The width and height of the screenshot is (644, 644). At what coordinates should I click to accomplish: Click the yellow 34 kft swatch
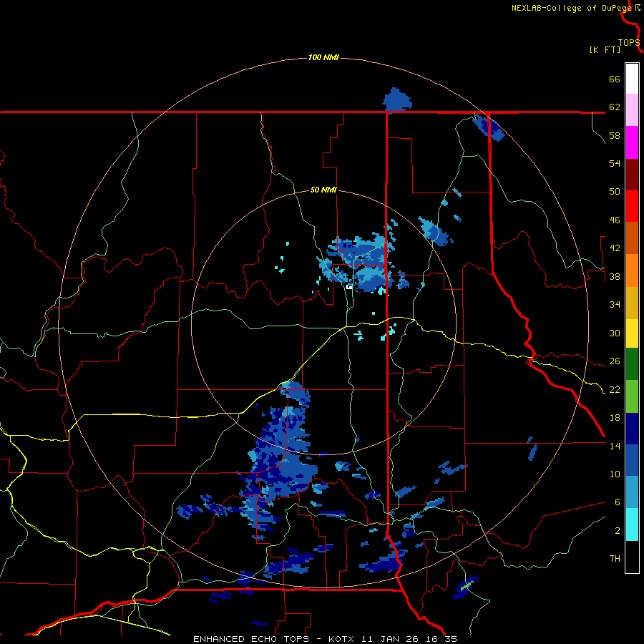[632, 333]
